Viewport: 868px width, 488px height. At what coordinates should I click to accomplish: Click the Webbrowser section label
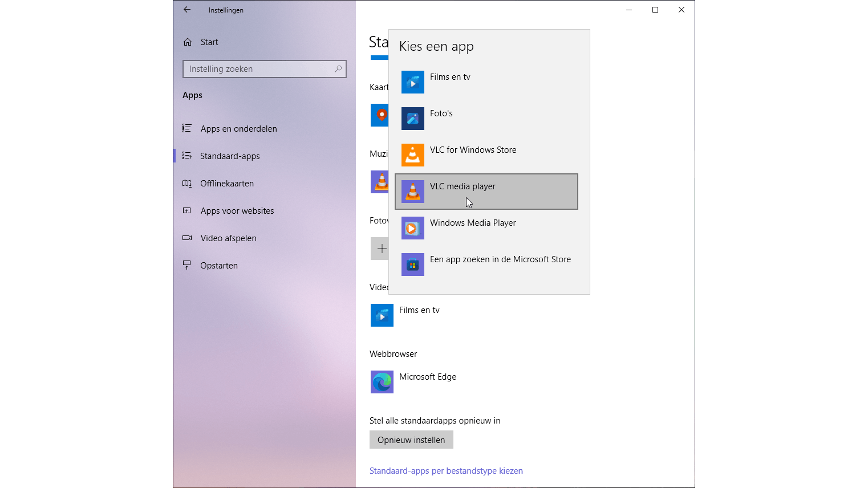coord(393,354)
